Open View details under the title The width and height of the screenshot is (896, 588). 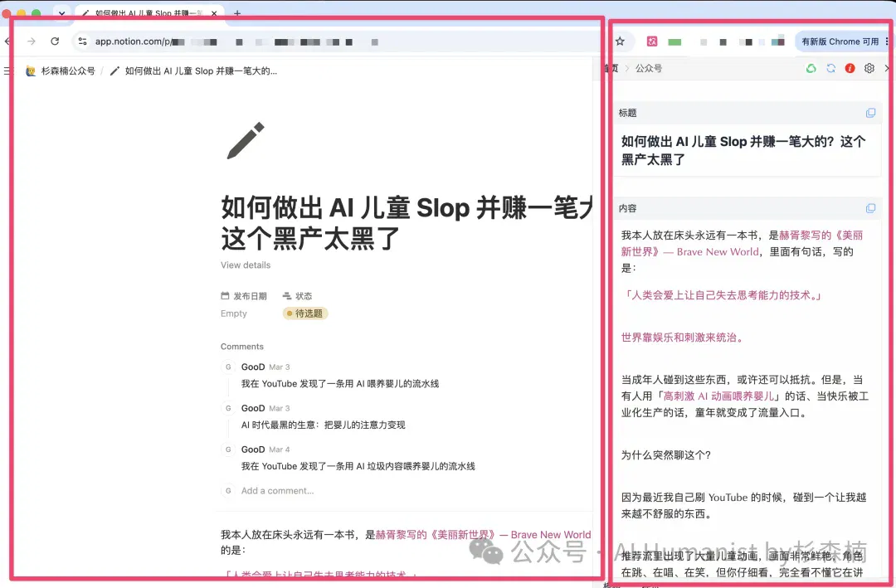point(246,265)
